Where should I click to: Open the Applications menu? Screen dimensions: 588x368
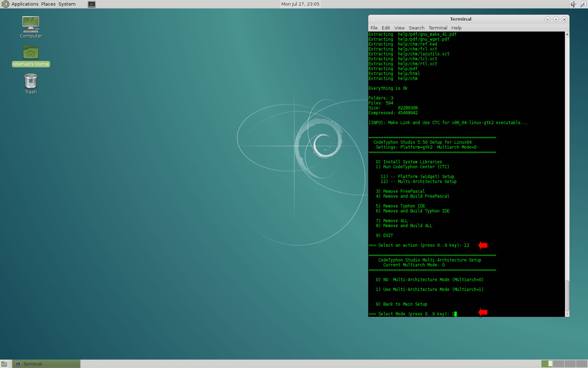point(25,4)
